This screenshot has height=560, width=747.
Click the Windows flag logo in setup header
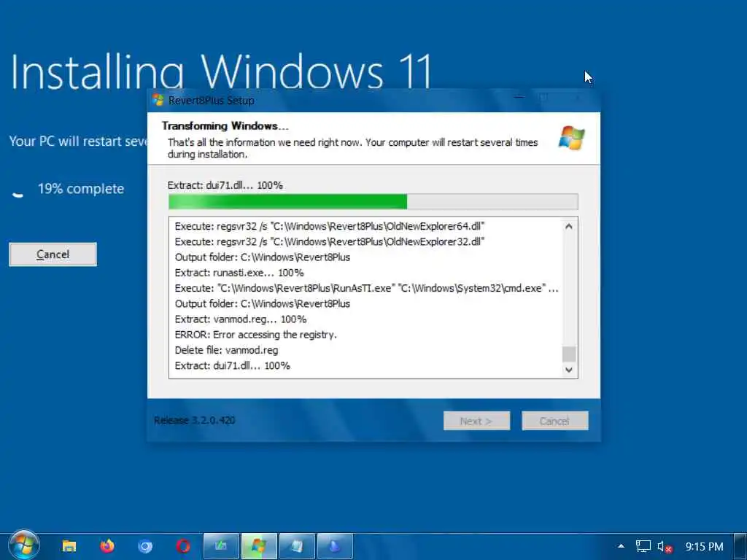(x=572, y=138)
